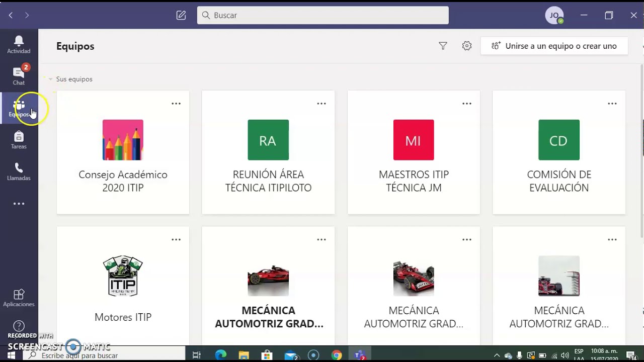The image size is (644, 362).
Task: Filter teams with the funnel icon
Action: [x=443, y=46]
